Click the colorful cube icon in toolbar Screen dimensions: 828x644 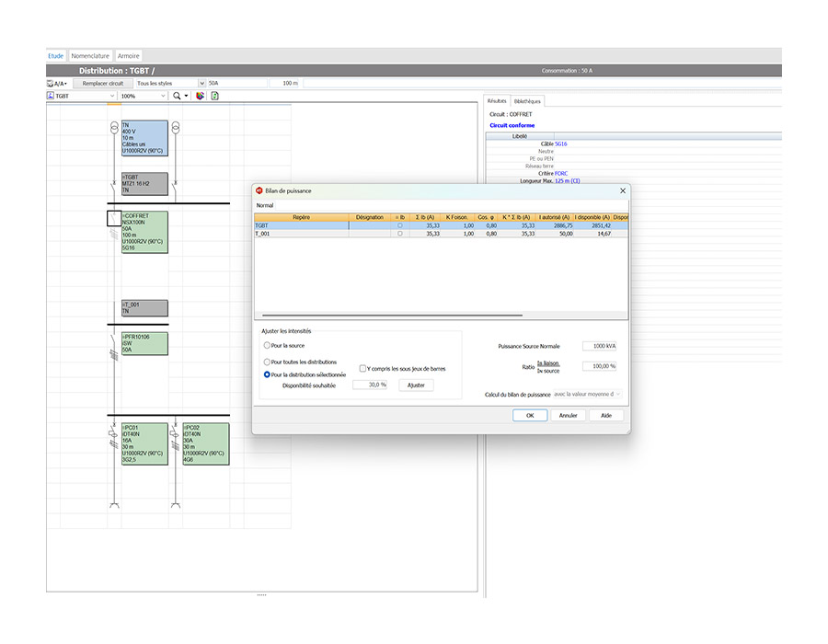(200, 96)
